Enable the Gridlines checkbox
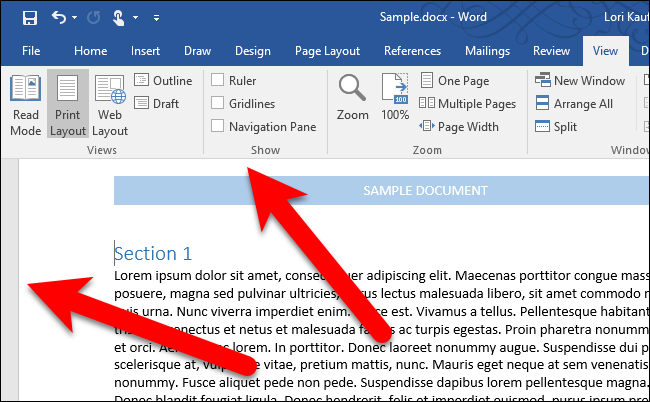This screenshot has height=402, width=650. coord(217,103)
